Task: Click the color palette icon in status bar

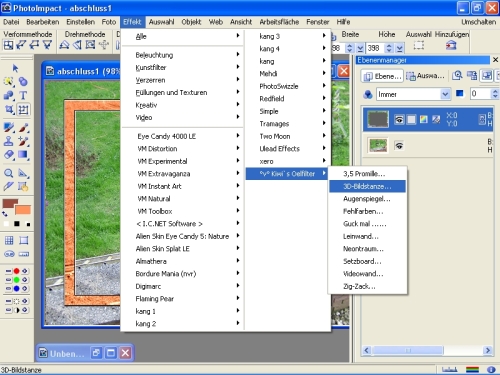Action: pyautogui.click(x=472, y=369)
